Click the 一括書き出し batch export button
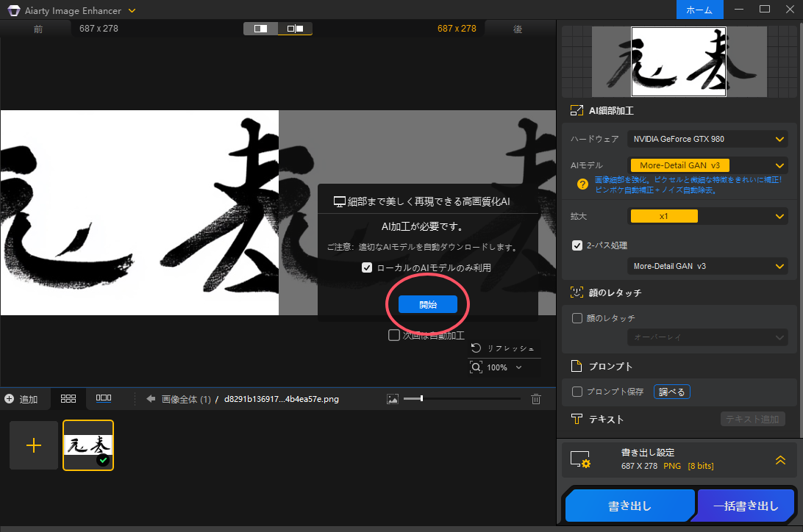The image size is (803, 532). click(x=746, y=506)
